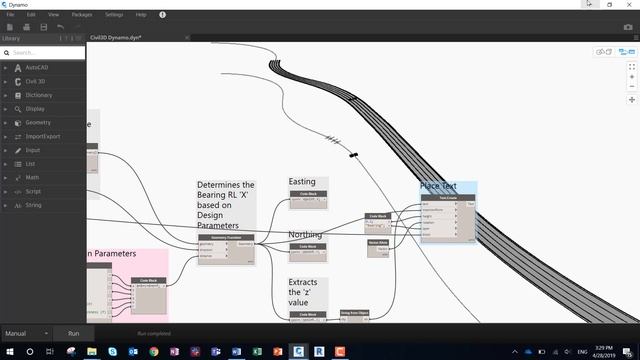Open Chrome from the taskbar
The height and width of the screenshot is (360, 640).
point(154,351)
